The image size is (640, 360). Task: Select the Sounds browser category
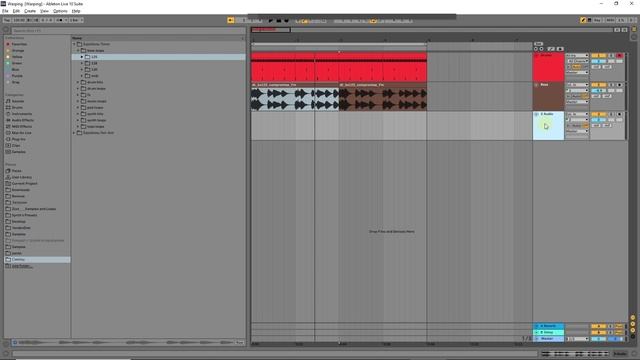coord(18,101)
